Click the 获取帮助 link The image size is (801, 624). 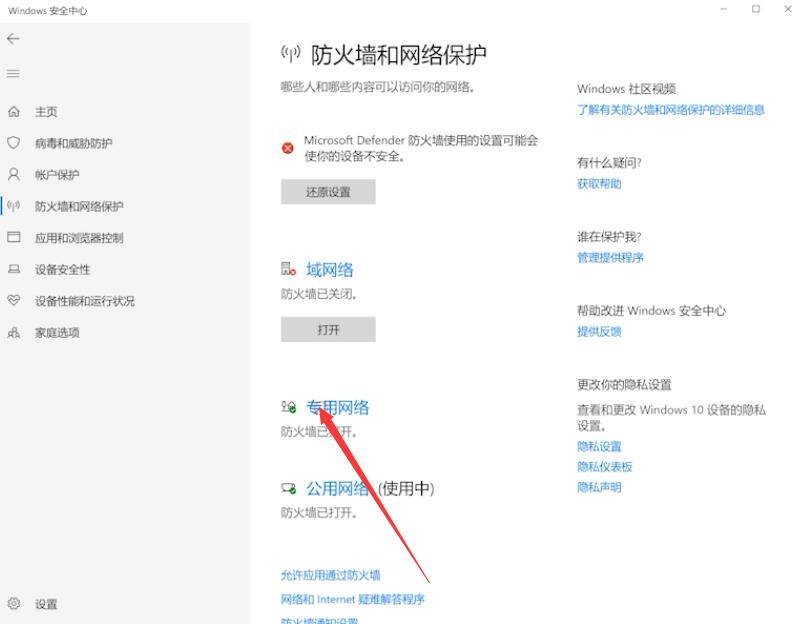point(599,184)
